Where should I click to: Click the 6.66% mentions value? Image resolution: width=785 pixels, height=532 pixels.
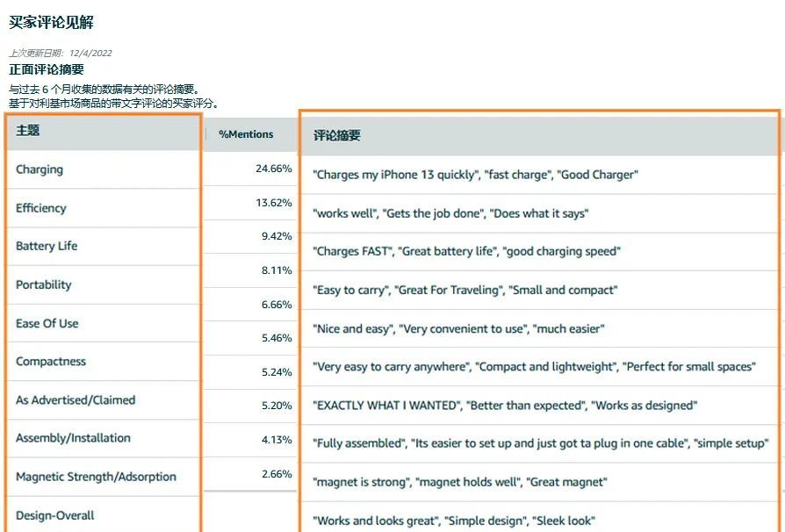point(277,305)
